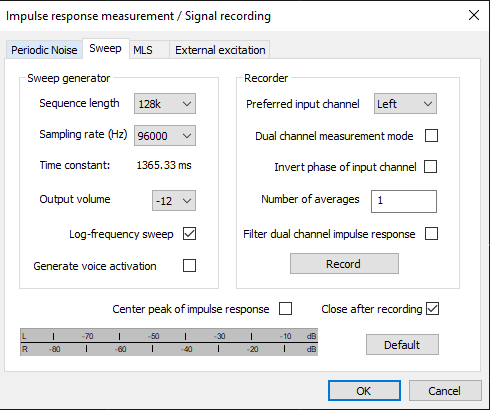Click the Output volume label
Viewport: 490px width, 410px height.
75,199
